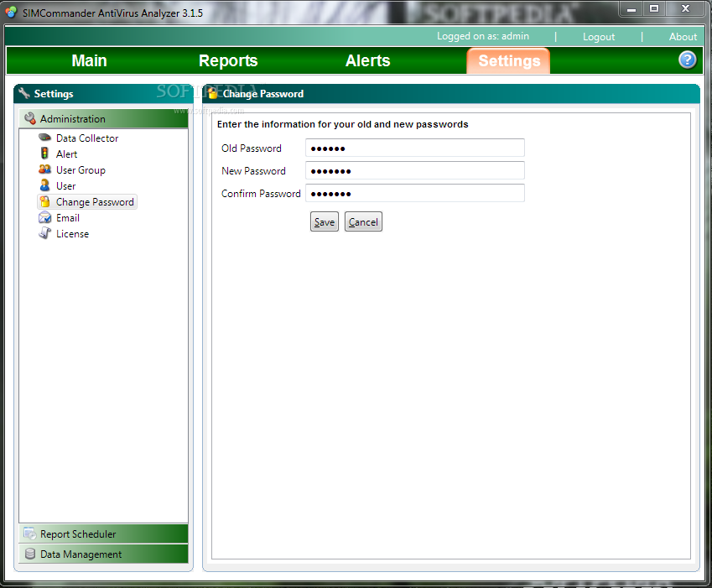
Task: Open License settings
Action: pos(73,234)
